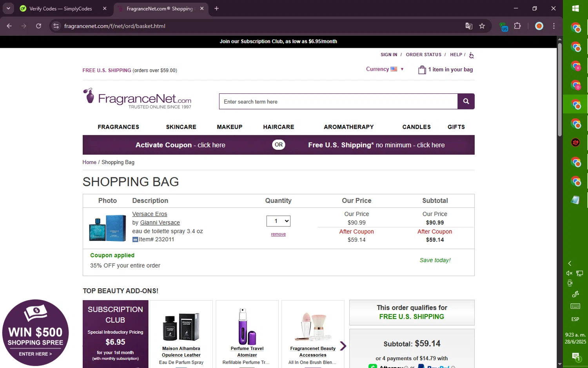The width and height of the screenshot is (588, 368).
Task: Open the AROMATHERAPY menu
Action: point(349,127)
